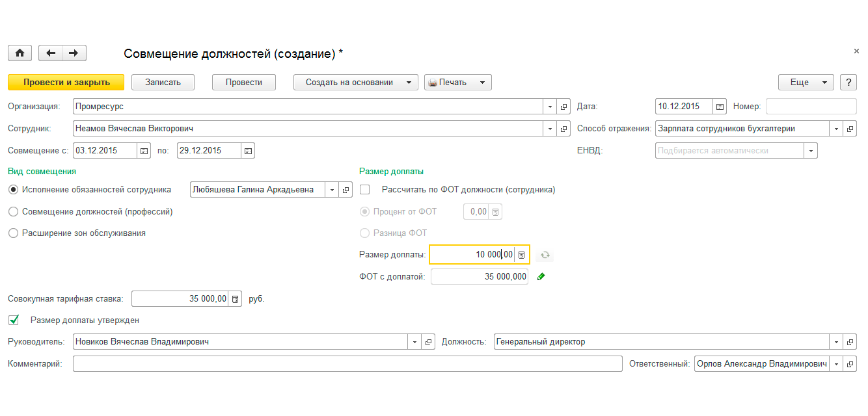This screenshot has height=416, width=868.
Task: Open the Еще menu
Action: (806, 83)
